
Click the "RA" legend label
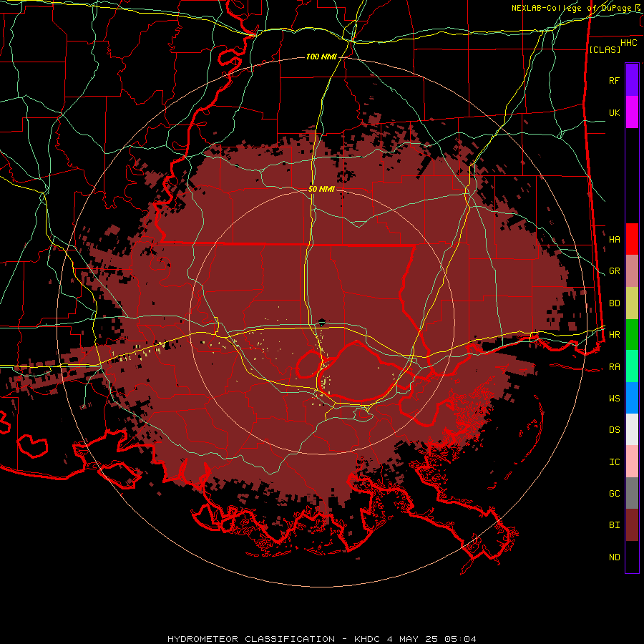614,367
